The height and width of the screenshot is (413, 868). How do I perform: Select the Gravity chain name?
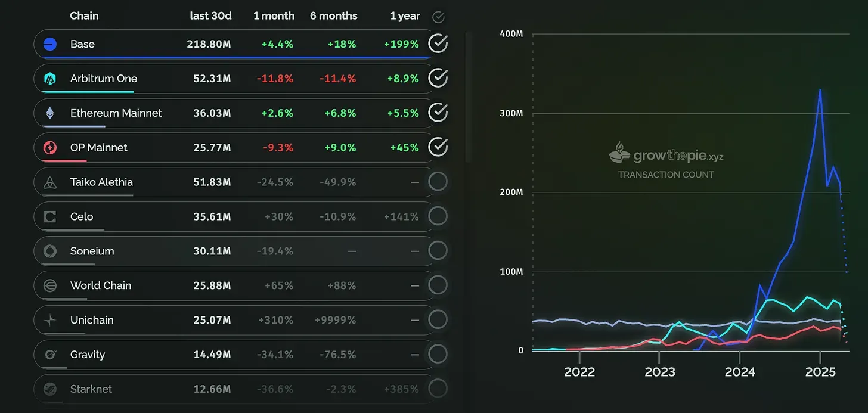click(x=88, y=355)
